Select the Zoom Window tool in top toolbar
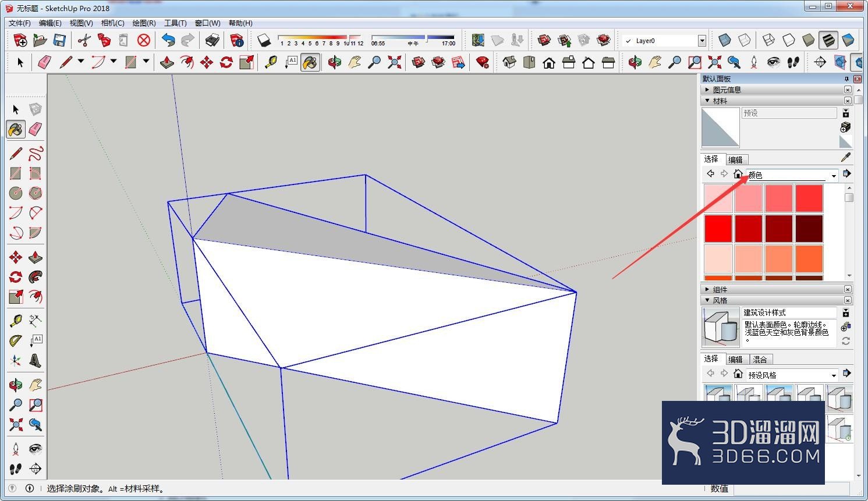Image resolution: width=868 pixels, height=501 pixels. click(695, 62)
